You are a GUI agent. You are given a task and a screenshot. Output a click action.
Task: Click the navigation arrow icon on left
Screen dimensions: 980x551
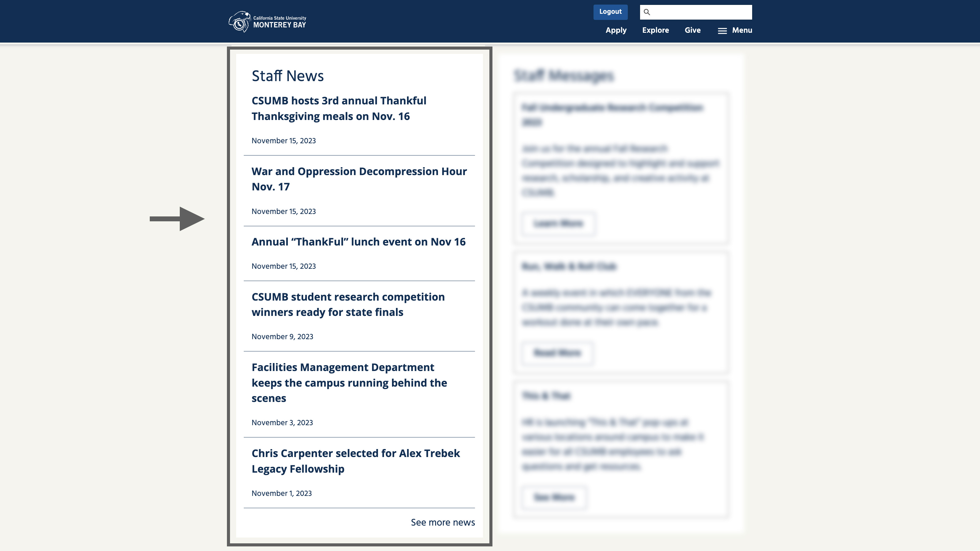pyautogui.click(x=177, y=219)
